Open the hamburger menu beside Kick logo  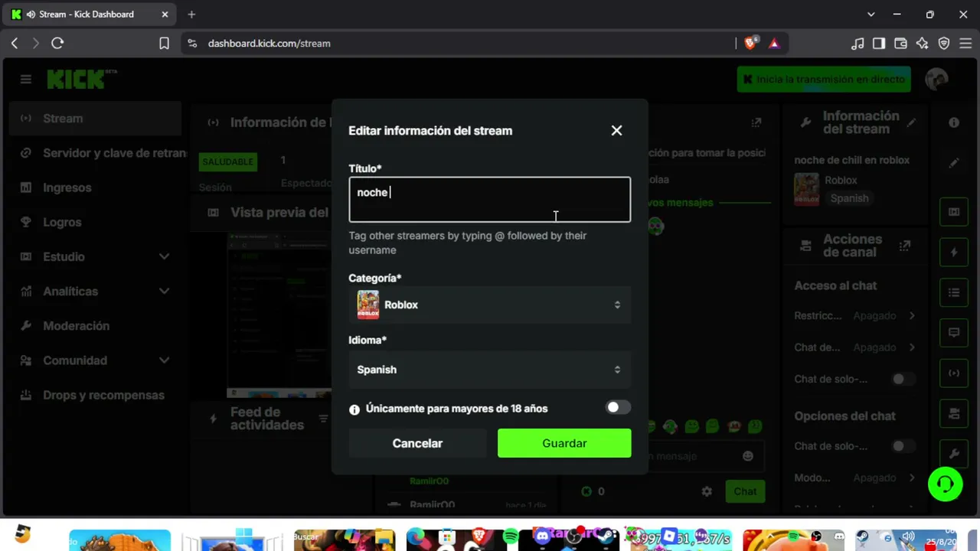26,79
